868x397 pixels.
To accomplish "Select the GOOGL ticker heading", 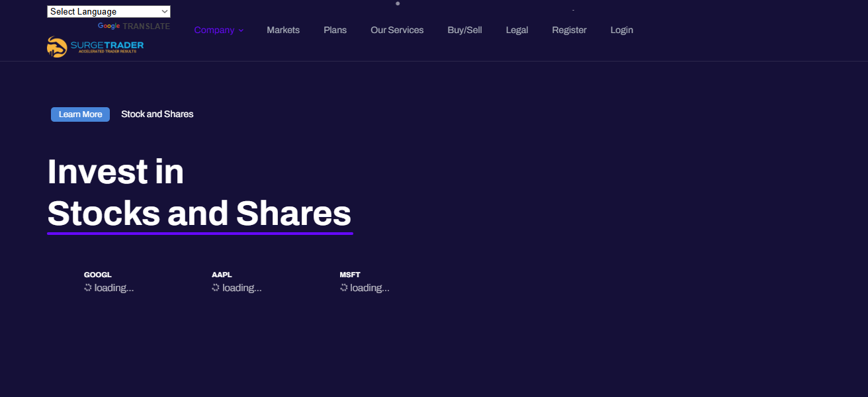I will click(97, 274).
